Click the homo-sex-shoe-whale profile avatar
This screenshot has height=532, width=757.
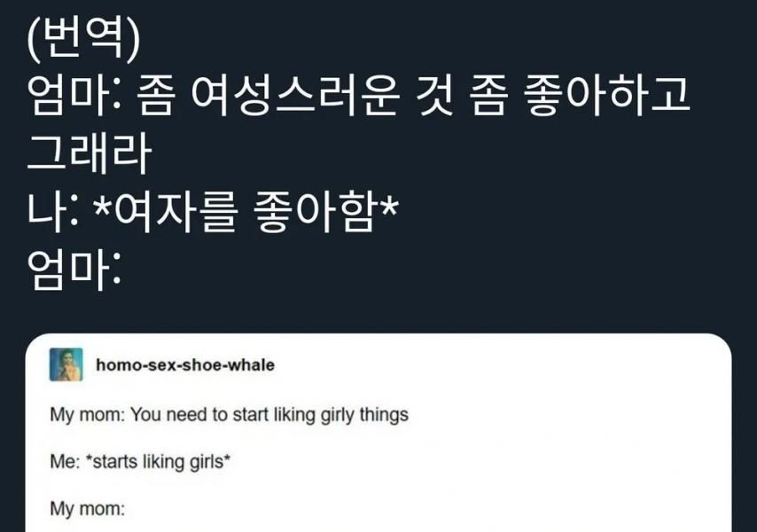pyautogui.click(x=66, y=364)
